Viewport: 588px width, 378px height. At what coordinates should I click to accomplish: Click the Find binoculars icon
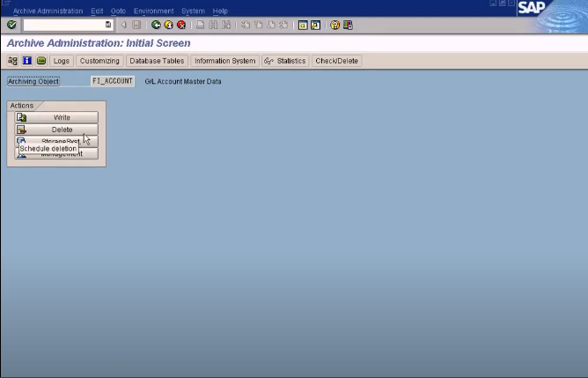[213, 26]
